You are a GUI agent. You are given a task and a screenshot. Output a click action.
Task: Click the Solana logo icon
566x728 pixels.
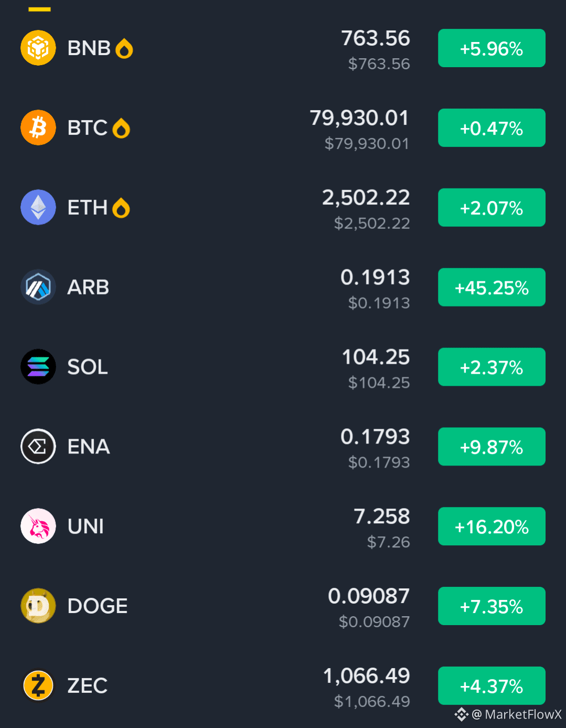tap(38, 367)
